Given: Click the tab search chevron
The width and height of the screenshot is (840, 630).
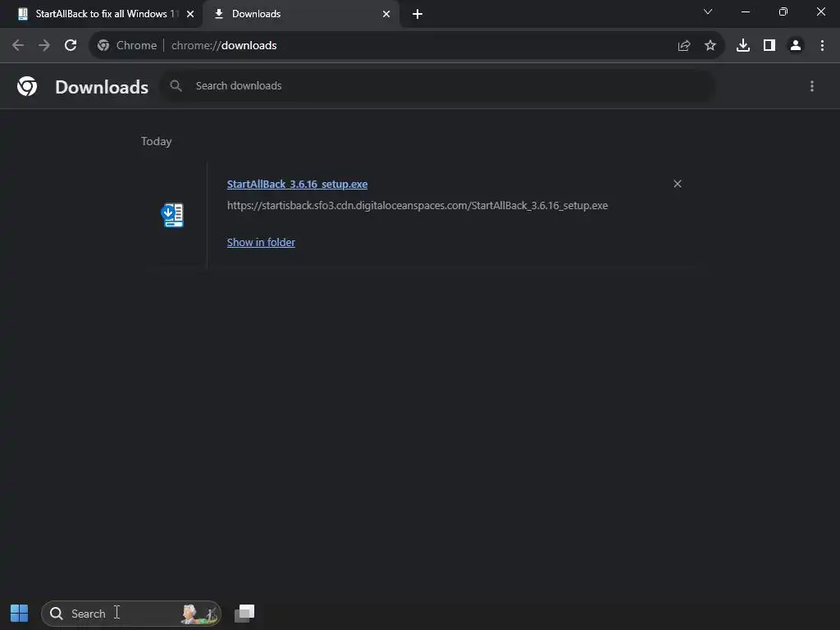Looking at the screenshot, I should pyautogui.click(x=708, y=11).
